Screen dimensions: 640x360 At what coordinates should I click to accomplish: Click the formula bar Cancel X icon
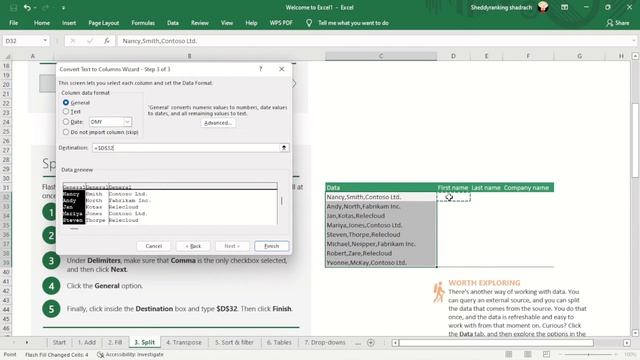[x=73, y=41]
